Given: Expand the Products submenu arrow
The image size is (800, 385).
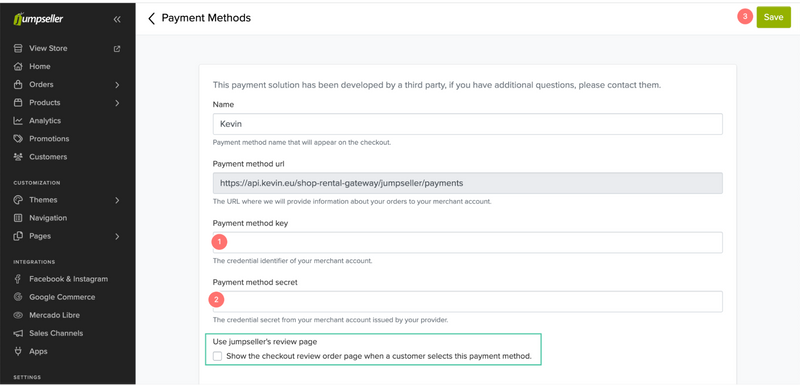Looking at the screenshot, I should coord(117,103).
